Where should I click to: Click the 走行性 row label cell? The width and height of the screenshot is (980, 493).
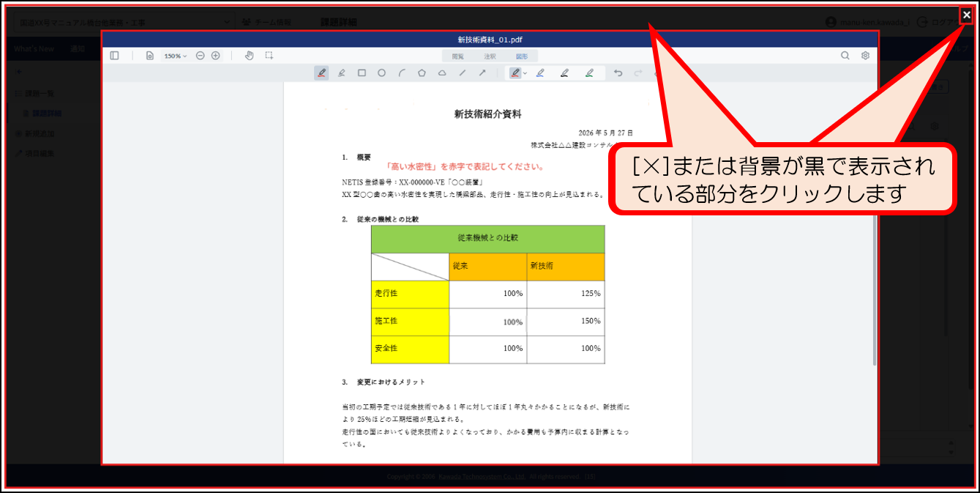[410, 294]
